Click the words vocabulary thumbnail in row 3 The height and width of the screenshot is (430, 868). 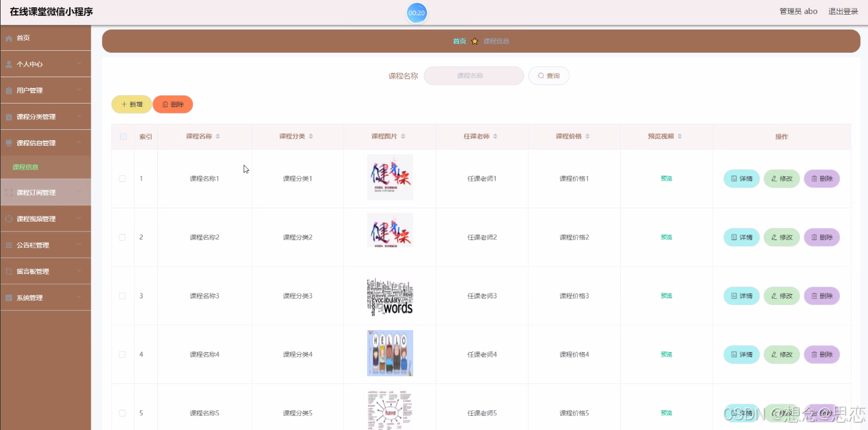[390, 297]
